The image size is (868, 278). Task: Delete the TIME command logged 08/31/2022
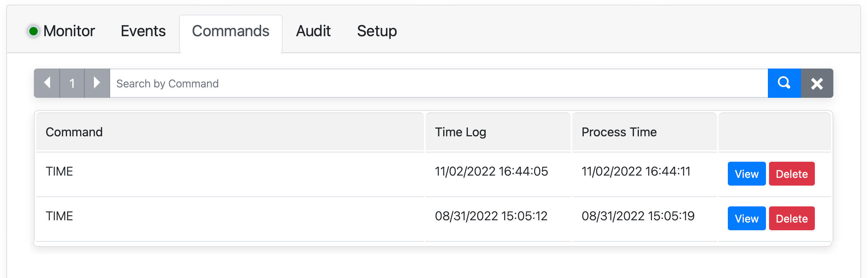pyautogui.click(x=791, y=218)
